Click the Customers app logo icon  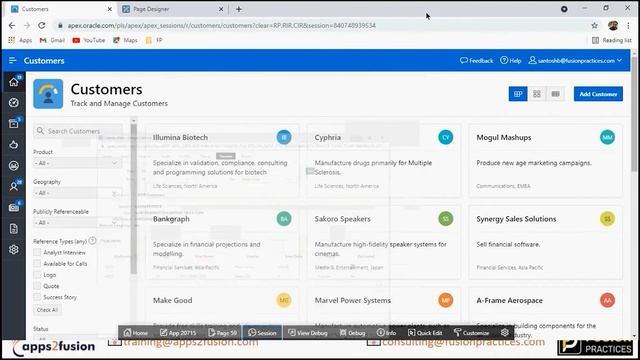point(48,93)
